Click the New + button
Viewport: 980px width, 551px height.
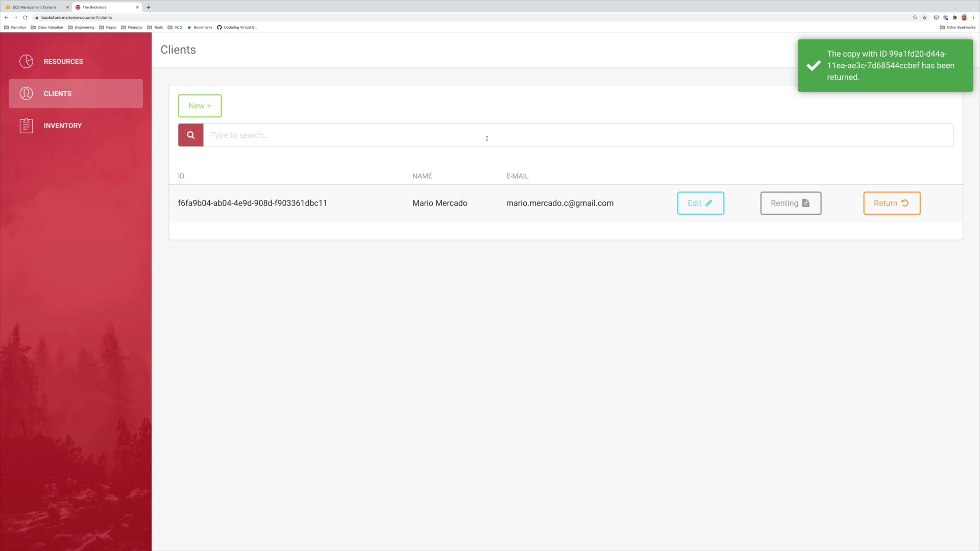click(x=200, y=106)
